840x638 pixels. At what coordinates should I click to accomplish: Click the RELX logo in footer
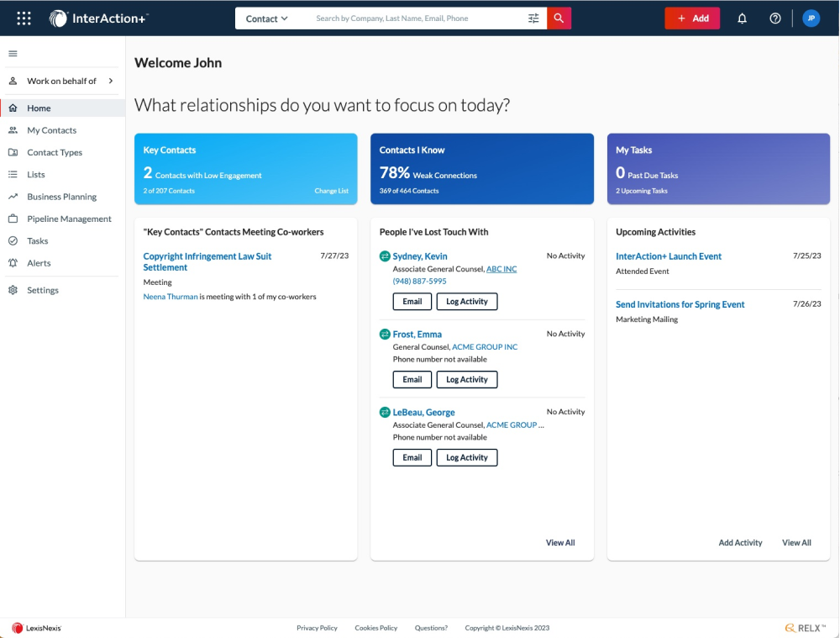tap(806, 628)
